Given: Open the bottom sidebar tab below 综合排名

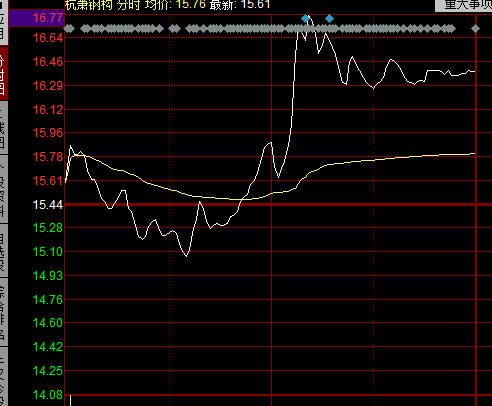Looking at the screenshot, I should [4, 377].
